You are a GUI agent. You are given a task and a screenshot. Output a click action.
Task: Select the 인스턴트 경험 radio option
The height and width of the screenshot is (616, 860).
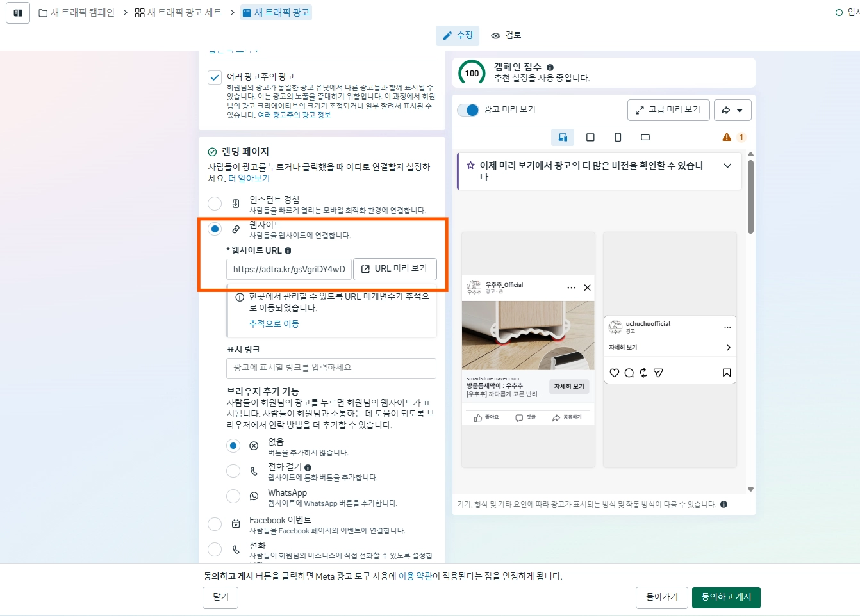215,204
